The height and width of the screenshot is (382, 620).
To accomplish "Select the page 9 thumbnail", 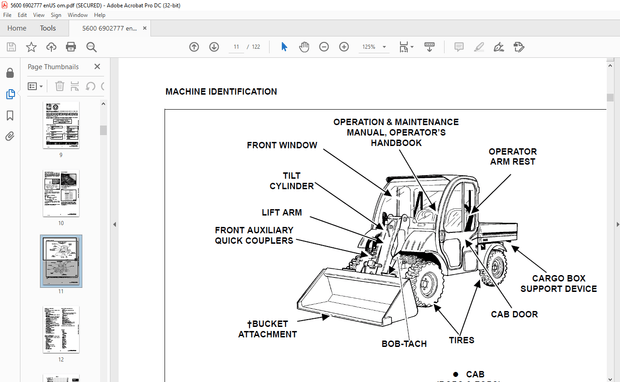I will click(61, 125).
